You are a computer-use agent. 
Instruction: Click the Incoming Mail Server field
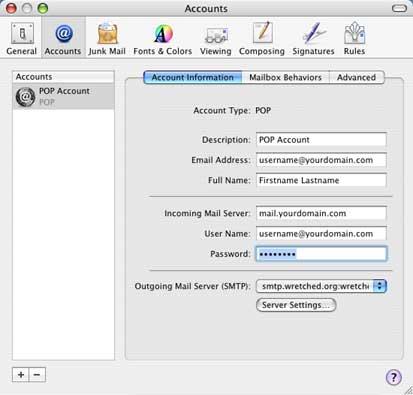[x=321, y=213]
